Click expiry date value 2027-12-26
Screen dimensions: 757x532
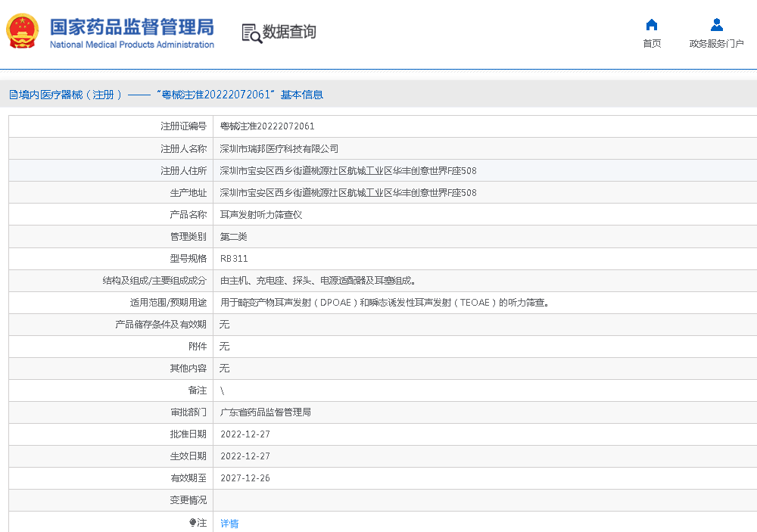coord(245,478)
